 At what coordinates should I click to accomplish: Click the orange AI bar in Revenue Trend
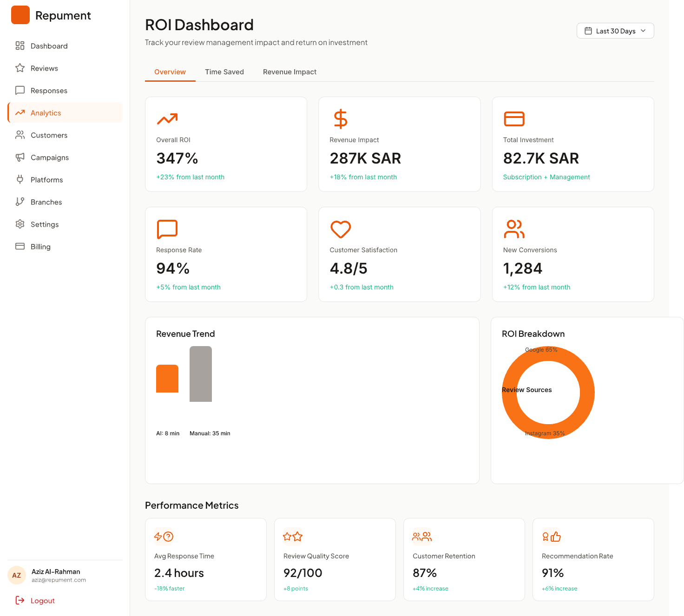point(167,379)
